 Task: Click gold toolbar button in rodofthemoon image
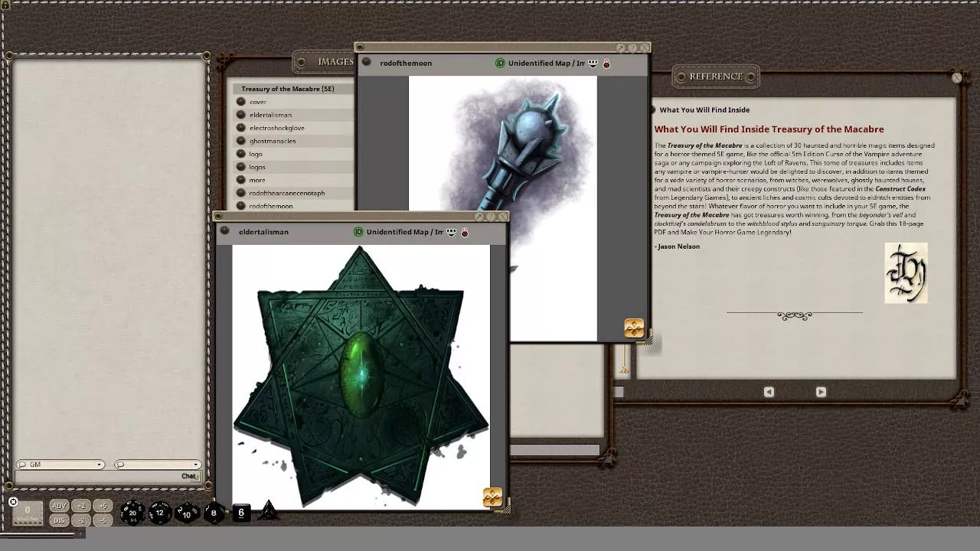(634, 328)
